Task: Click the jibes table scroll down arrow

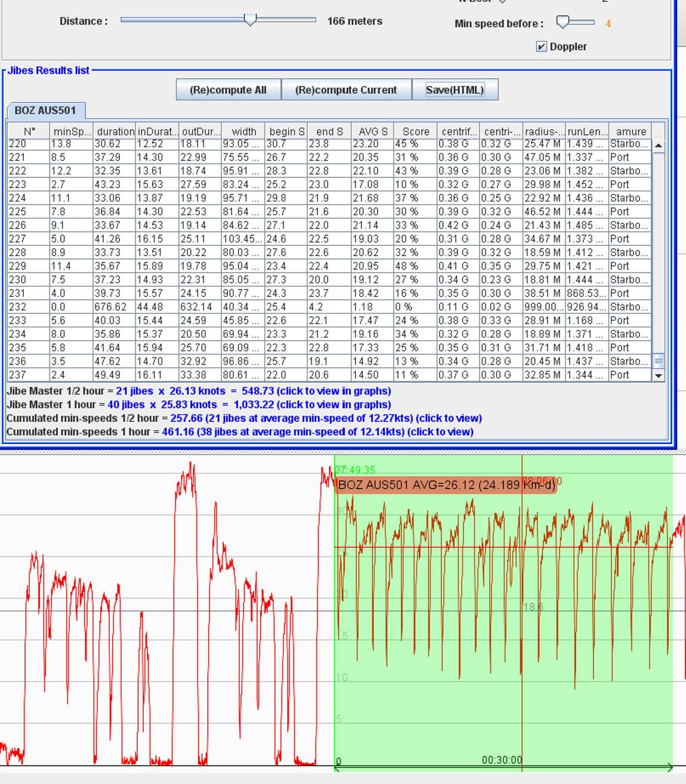Action: click(659, 375)
